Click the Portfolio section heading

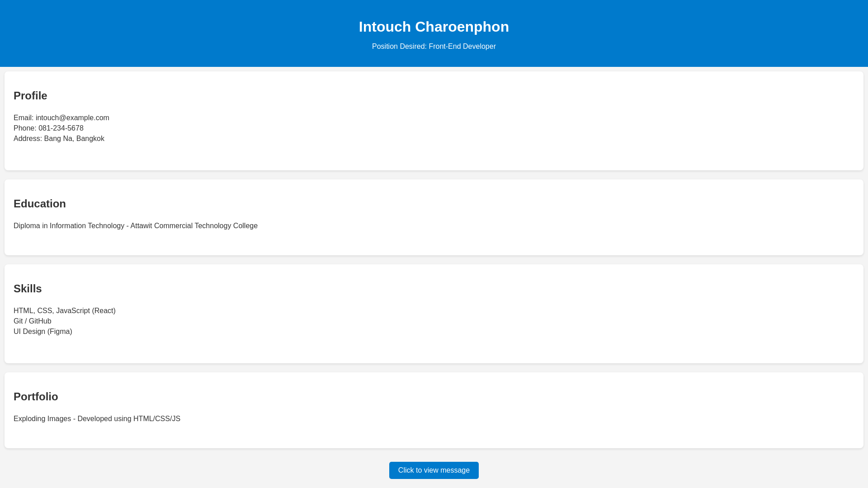[x=36, y=397]
